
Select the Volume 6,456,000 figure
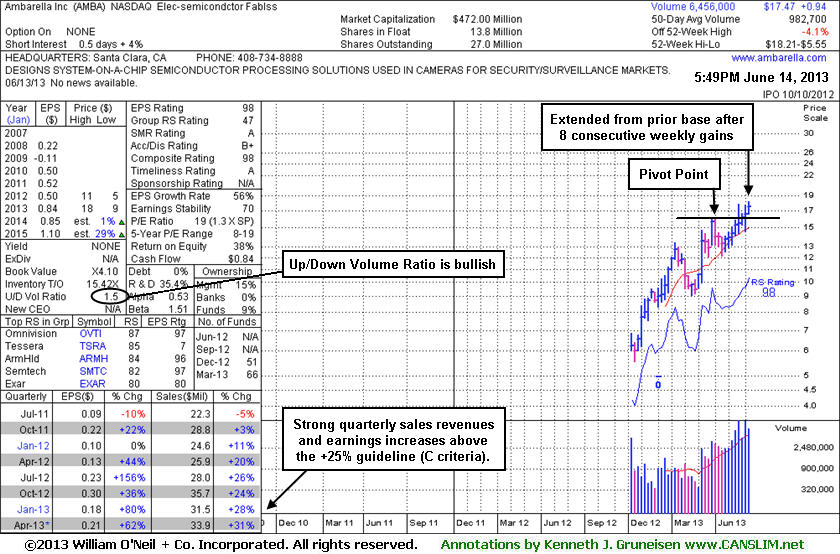coord(693,6)
